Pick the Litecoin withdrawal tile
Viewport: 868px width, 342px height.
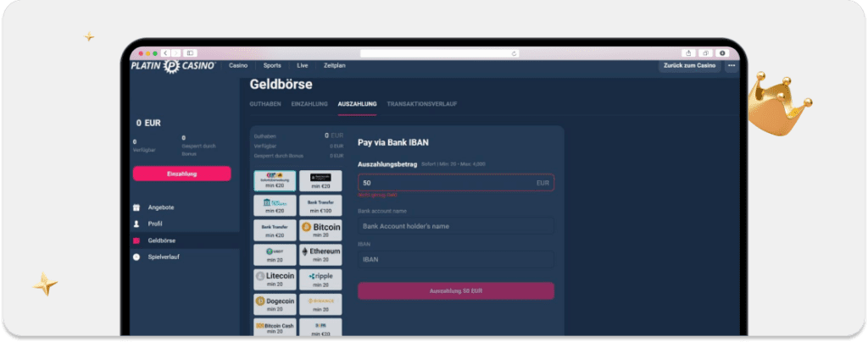pos(275,279)
